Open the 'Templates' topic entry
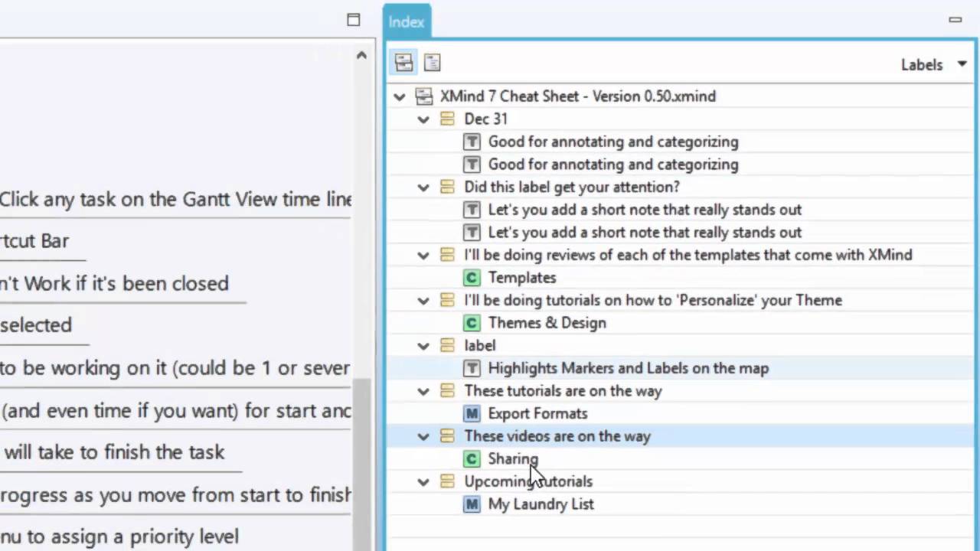The height and width of the screenshot is (551, 980). pos(522,278)
